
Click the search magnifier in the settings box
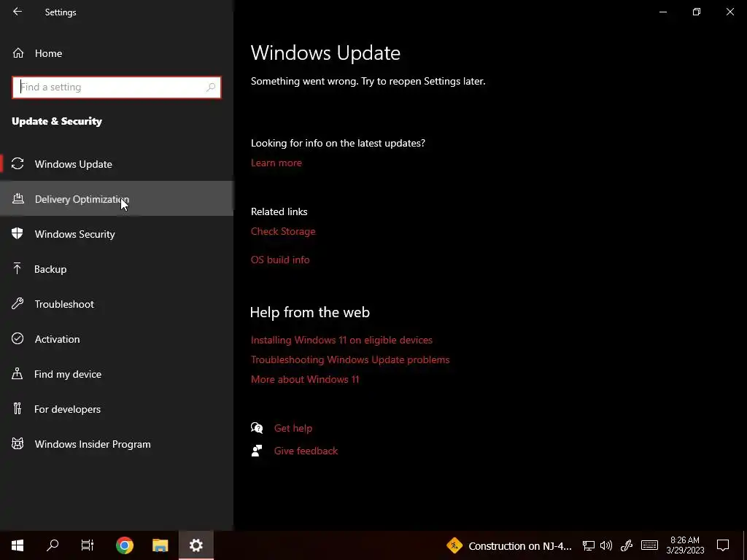(x=211, y=87)
